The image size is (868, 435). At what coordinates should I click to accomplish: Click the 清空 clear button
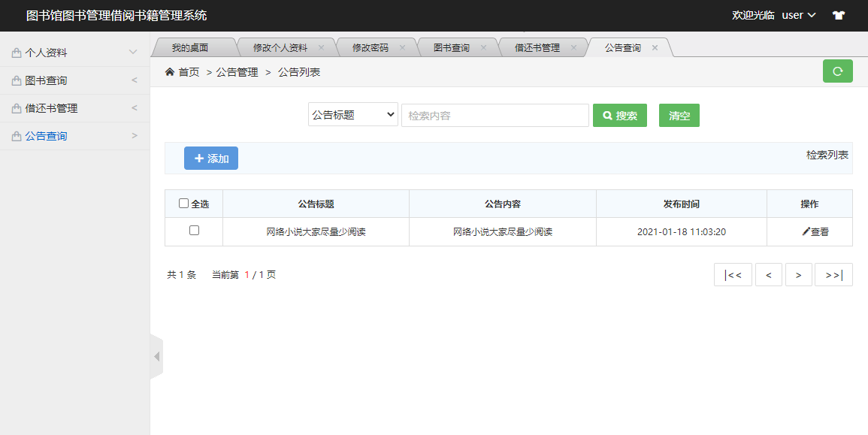(679, 115)
